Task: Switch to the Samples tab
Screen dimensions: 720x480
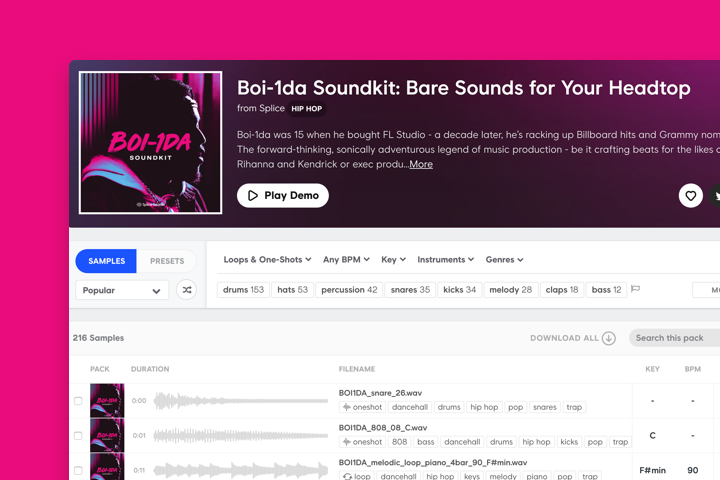Action: click(106, 261)
